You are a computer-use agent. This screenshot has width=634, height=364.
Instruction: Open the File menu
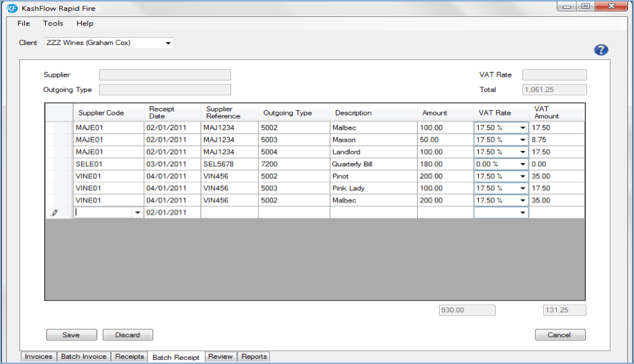[x=24, y=24]
